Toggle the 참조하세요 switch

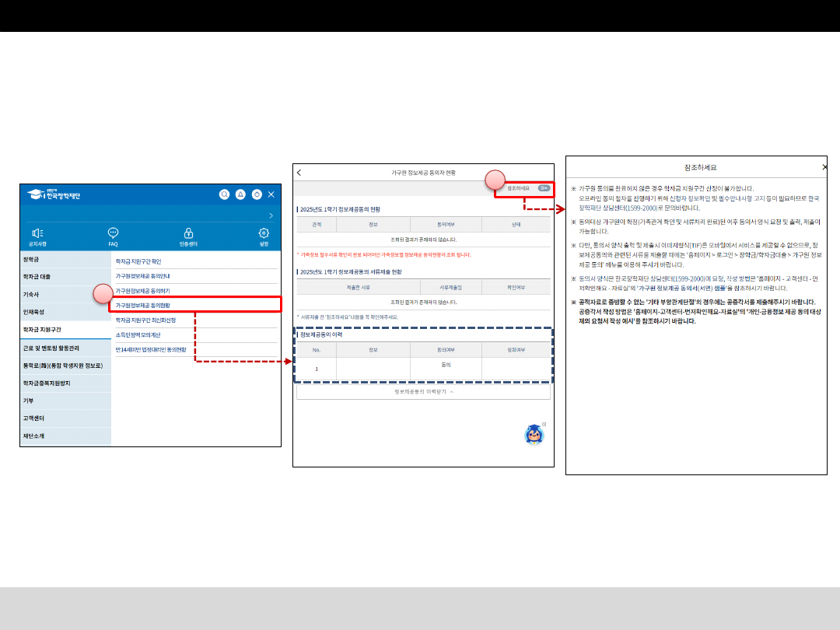click(543, 188)
